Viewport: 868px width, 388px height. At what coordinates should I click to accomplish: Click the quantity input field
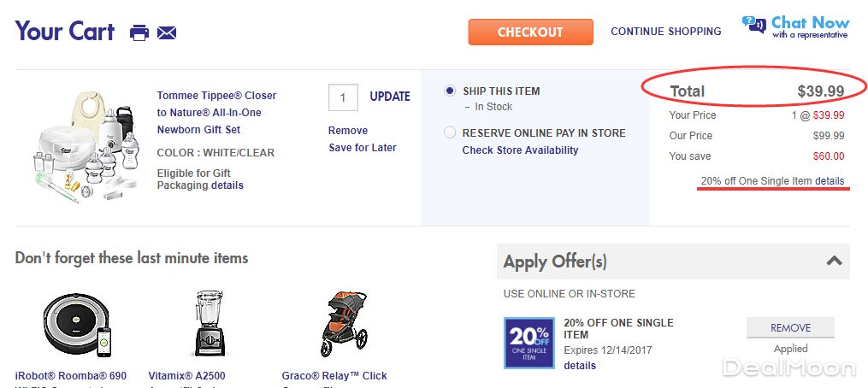(x=343, y=97)
